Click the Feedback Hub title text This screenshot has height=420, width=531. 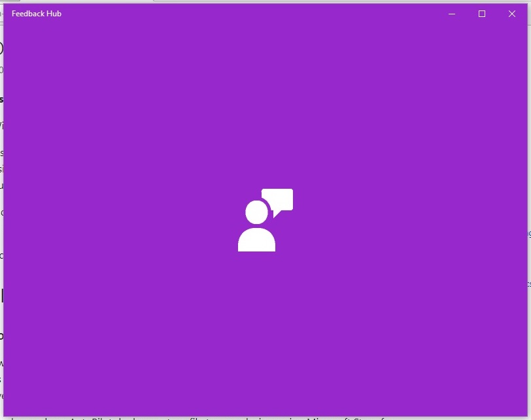(37, 14)
